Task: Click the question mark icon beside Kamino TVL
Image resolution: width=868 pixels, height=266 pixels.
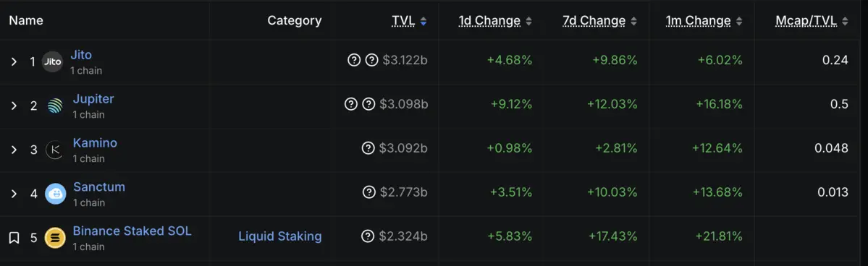Action: pos(368,148)
